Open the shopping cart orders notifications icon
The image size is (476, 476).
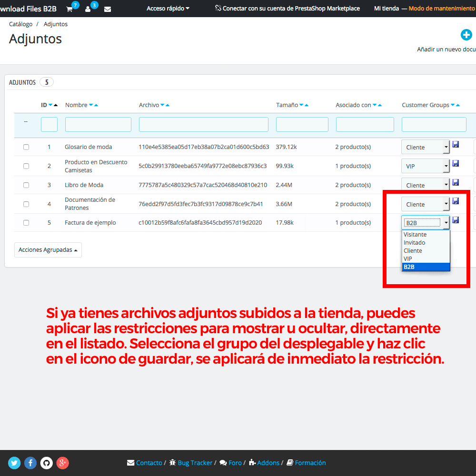tap(69, 9)
